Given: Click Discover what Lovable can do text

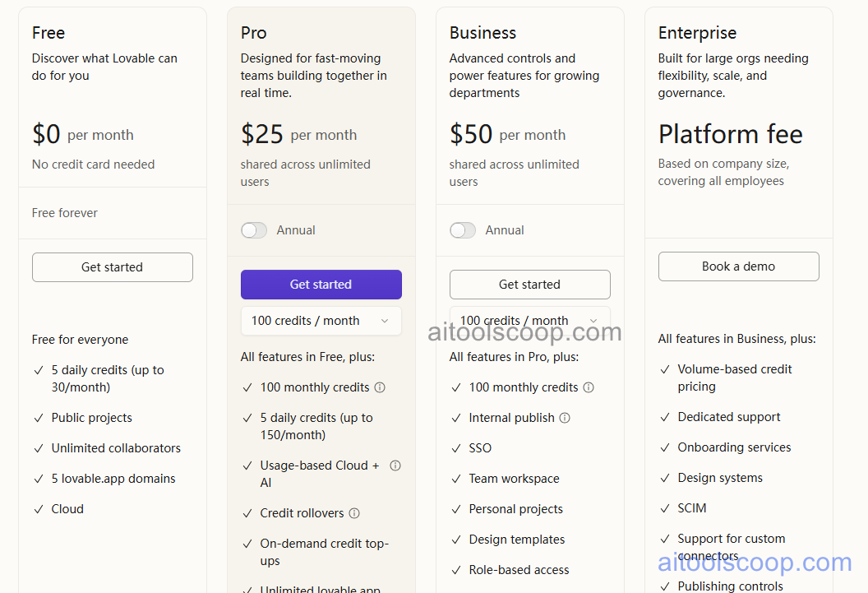Looking at the screenshot, I should (x=104, y=67).
